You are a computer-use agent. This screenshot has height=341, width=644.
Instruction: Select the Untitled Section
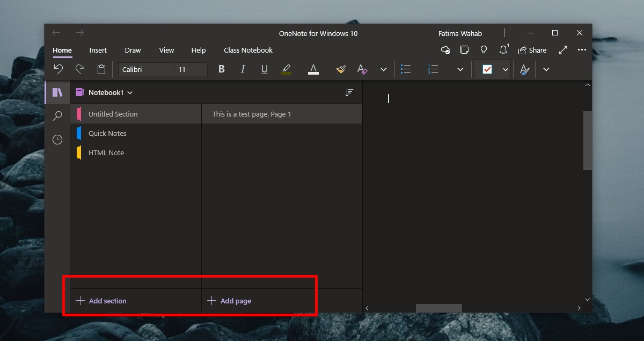[x=136, y=114]
